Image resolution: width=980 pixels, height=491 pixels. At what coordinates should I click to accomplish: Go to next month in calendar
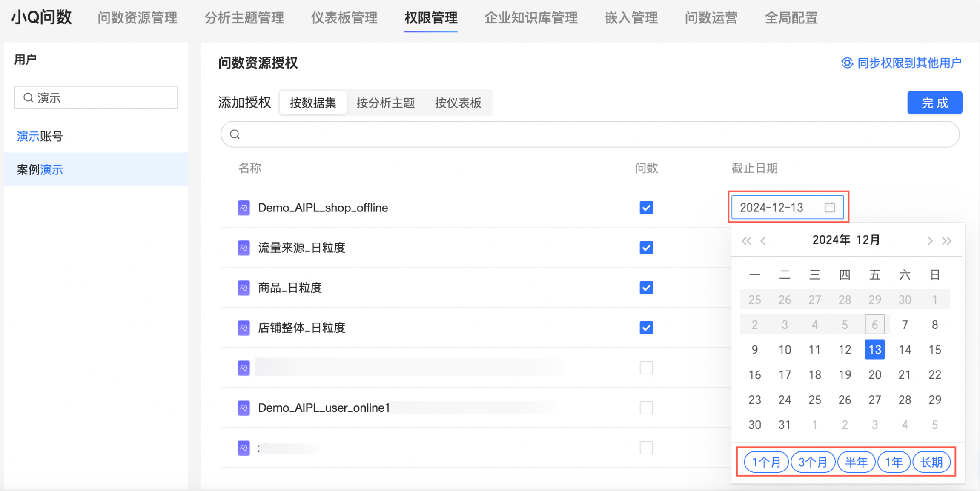[930, 241]
